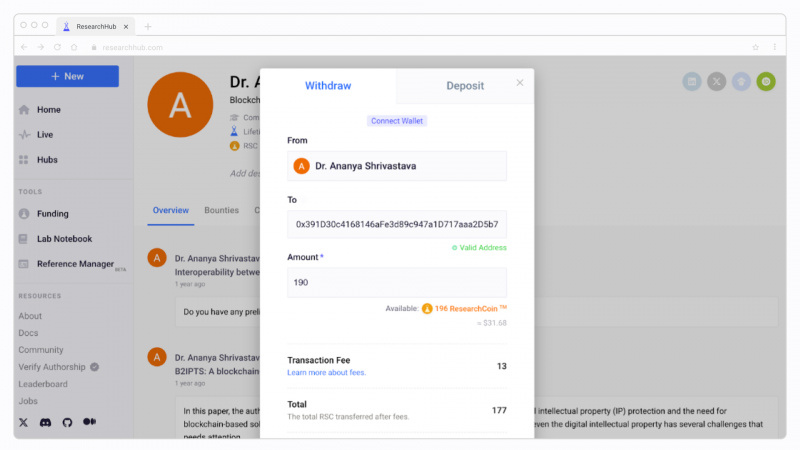Viewport: 800px width, 450px height.
Task: Open the About resource link
Action: tap(30, 316)
